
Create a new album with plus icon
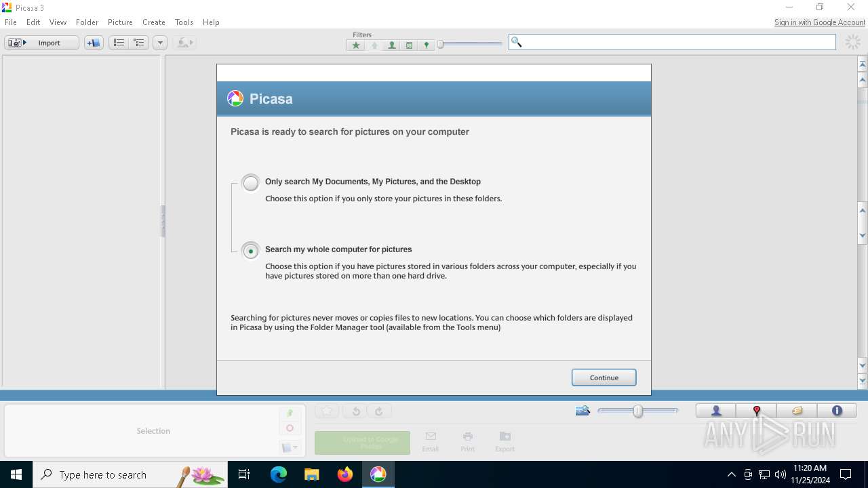point(94,43)
